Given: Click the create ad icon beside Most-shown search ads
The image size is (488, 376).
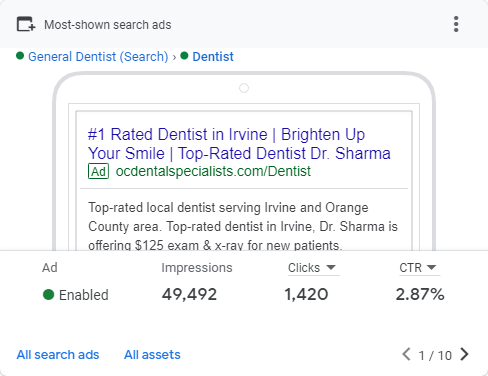Looking at the screenshot, I should [26, 24].
